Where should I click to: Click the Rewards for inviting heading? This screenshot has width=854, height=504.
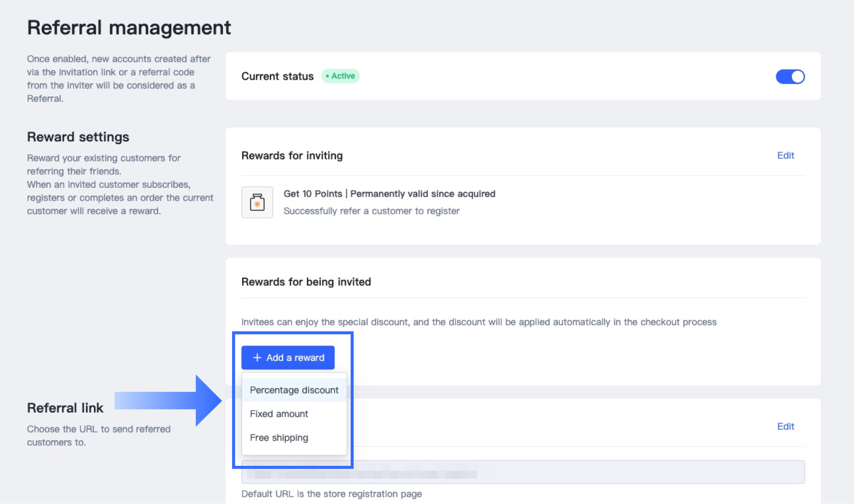tap(292, 156)
